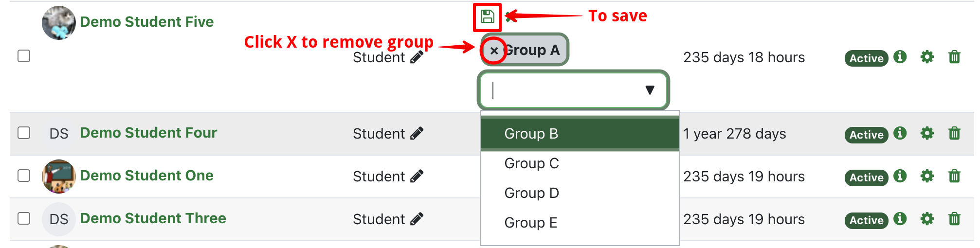Click trash icon for Demo Student One
980x248 pixels.
pos(954,177)
